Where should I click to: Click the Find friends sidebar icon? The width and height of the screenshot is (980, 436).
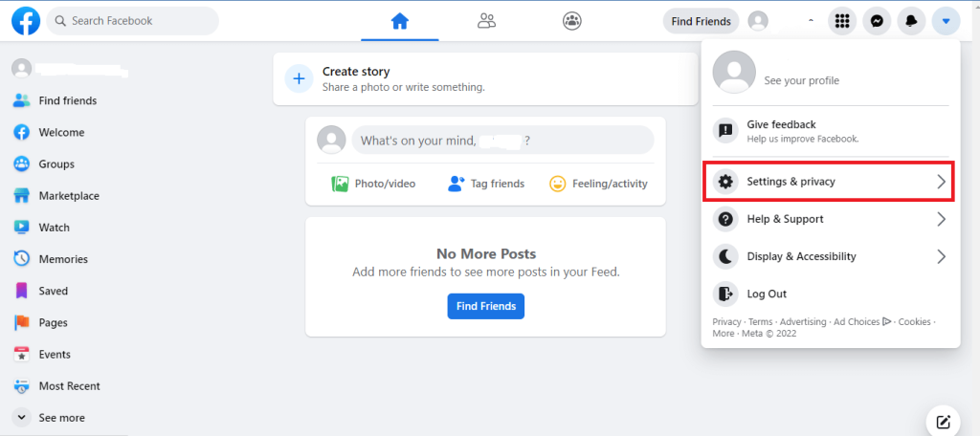[x=22, y=100]
